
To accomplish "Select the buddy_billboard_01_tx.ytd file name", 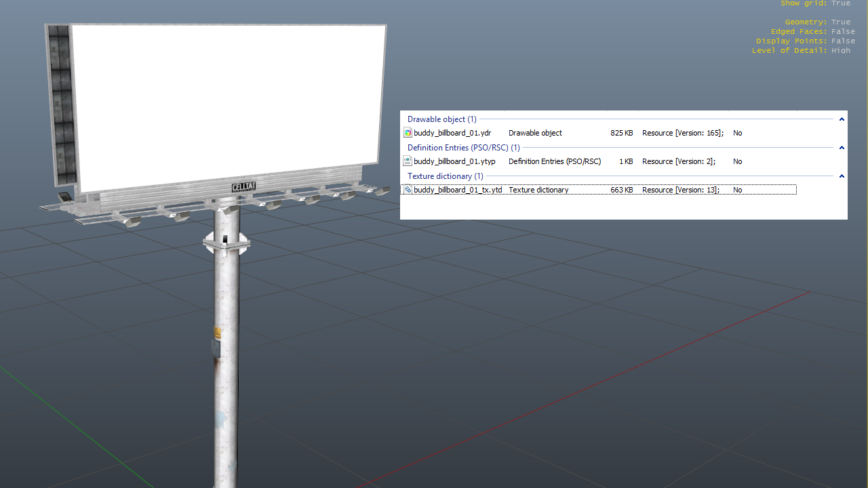I will point(458,190).
